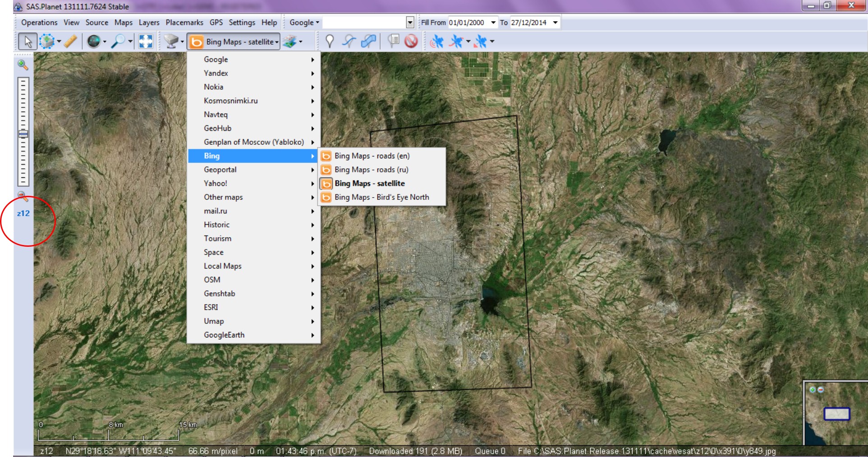Click the globe map view icon
The height and width of the screenshot is (457, 868).
click(x=93, y=42)
